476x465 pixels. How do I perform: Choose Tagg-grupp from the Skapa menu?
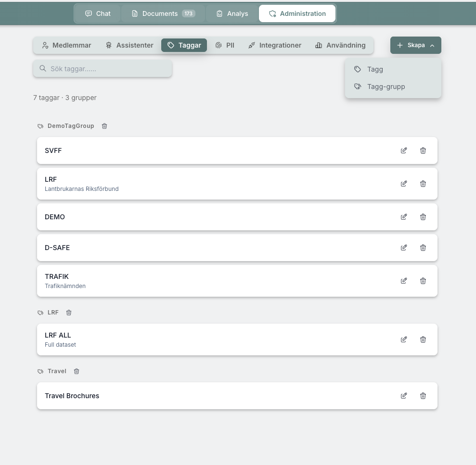[x=393, y=87]
